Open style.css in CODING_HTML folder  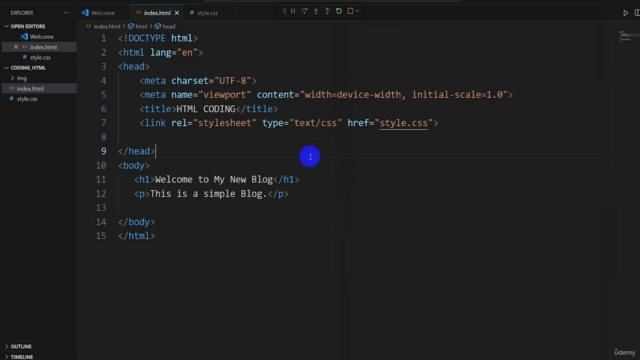(27, 99)
